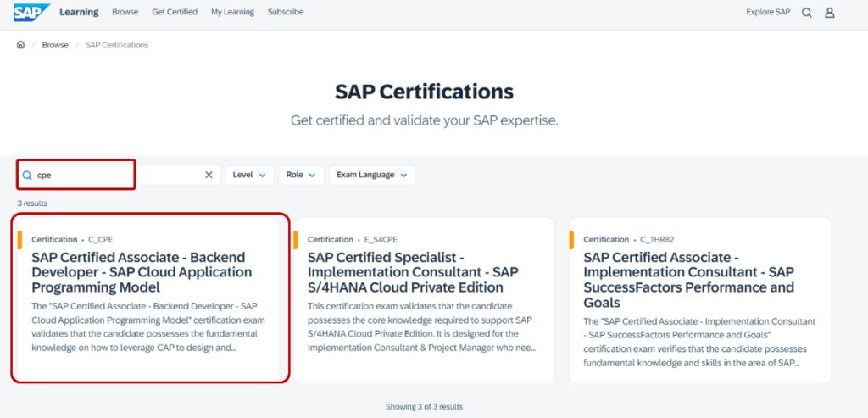Click the E_S4CPE certification code label

[x=381, y=240]
